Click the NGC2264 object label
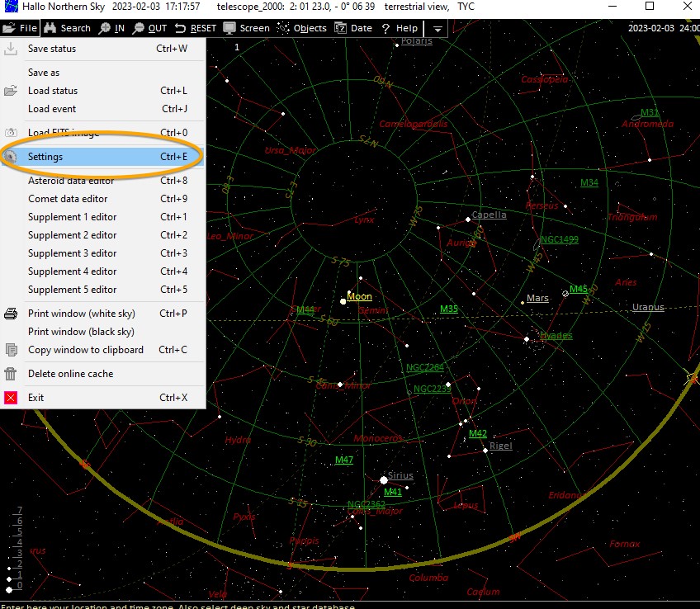The width and height of the screenshot is (700, 609). coord(425,367)
